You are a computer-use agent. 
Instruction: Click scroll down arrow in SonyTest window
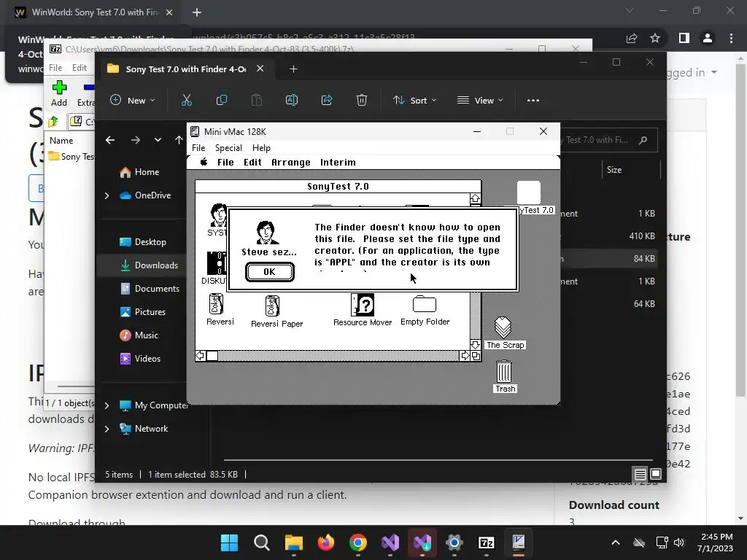[x=475, y=344]
